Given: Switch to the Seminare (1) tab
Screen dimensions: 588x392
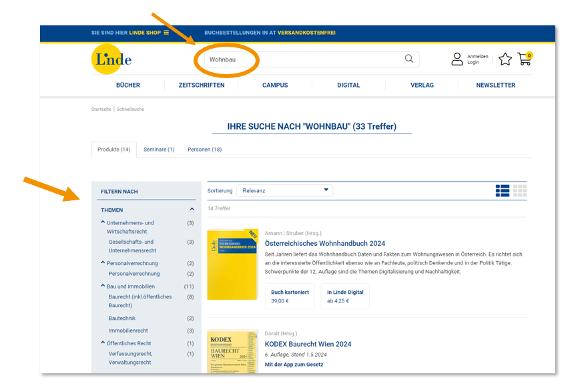Looking at the screenshot, I should point(159,150).
